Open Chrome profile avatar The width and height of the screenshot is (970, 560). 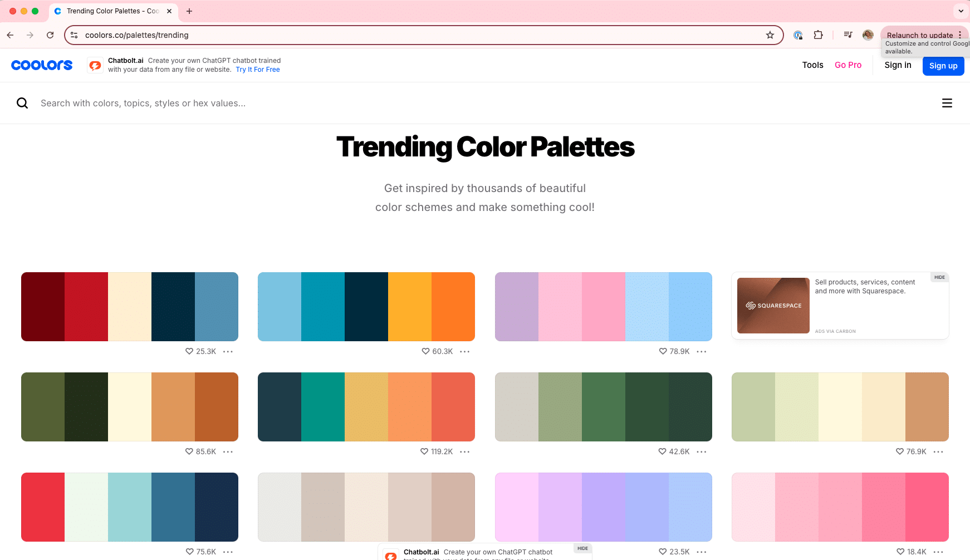click(868, 35)
